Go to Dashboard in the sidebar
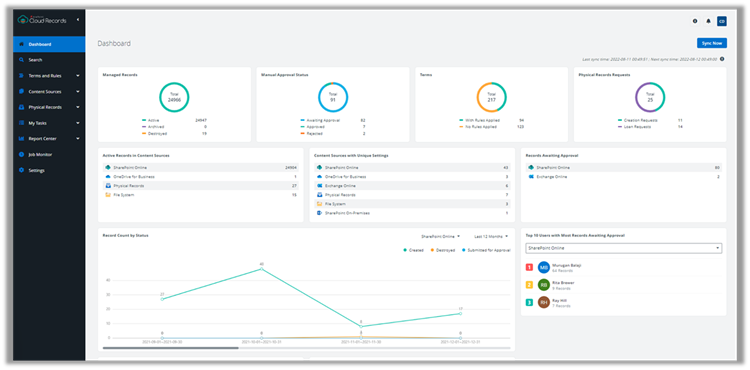The image size is (750, 370). tap(49, 44)
